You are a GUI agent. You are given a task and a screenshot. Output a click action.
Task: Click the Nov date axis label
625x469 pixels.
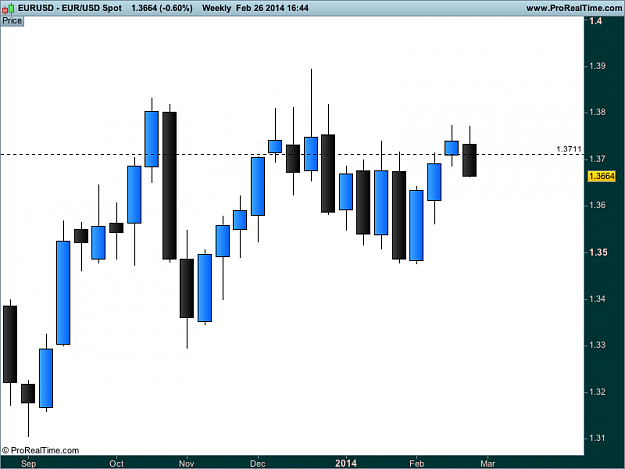tap(187, 463)
